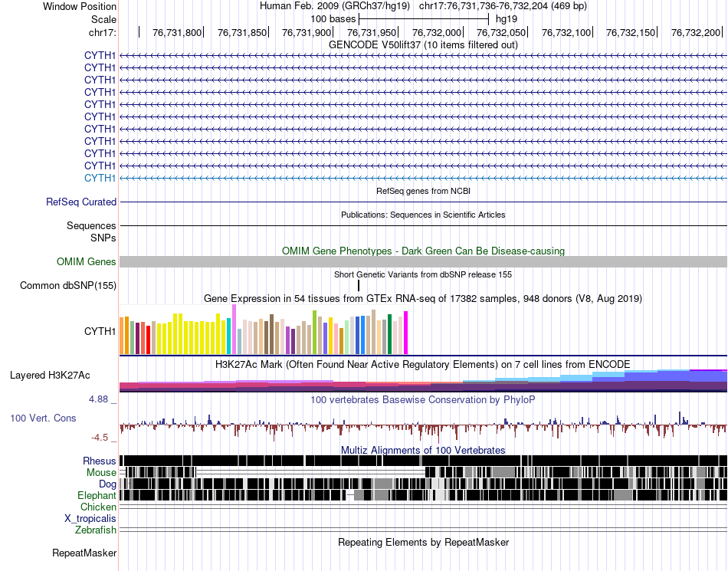Click the Common dbSNP(155) track label

[68, 285]
